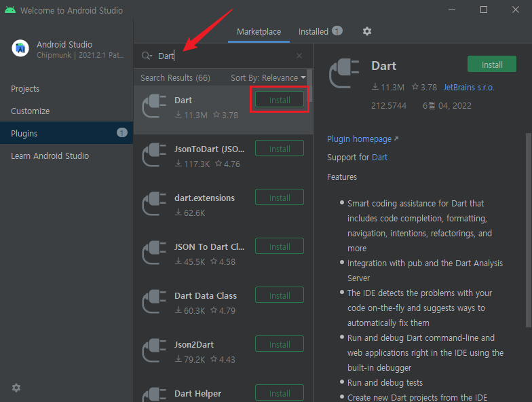Minimize the Android Studio welcome window

tap(452, 10)
